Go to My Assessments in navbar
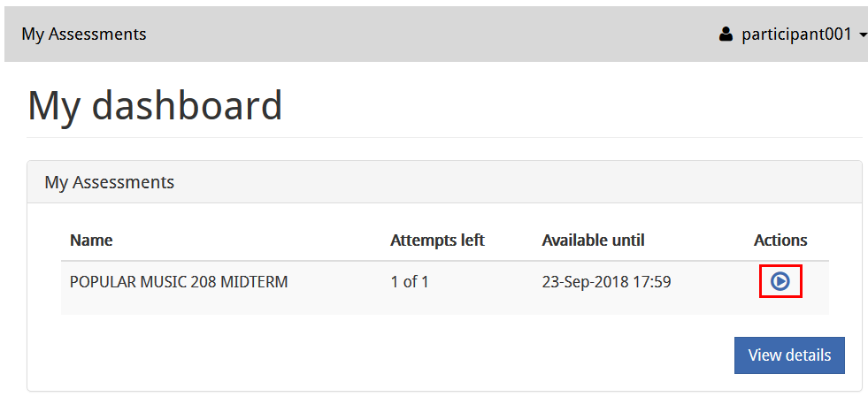This screenshot has height=397, width=868. click(84, 34)
